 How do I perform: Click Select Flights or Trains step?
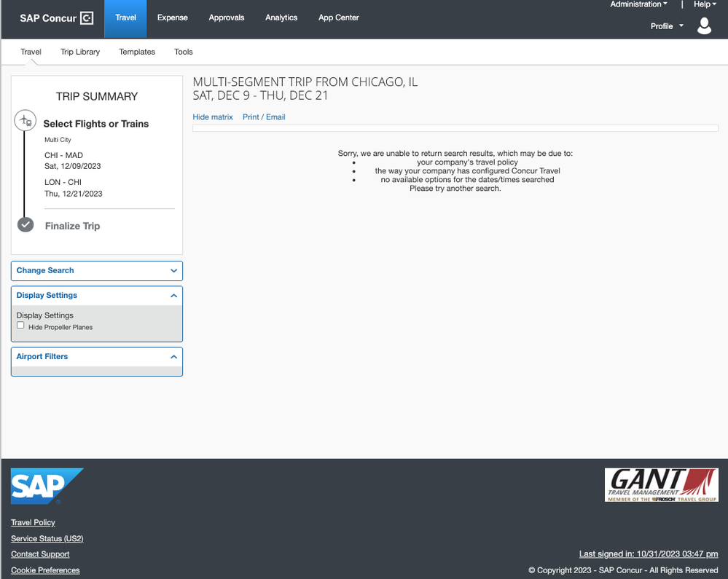(x=96, y=124)
